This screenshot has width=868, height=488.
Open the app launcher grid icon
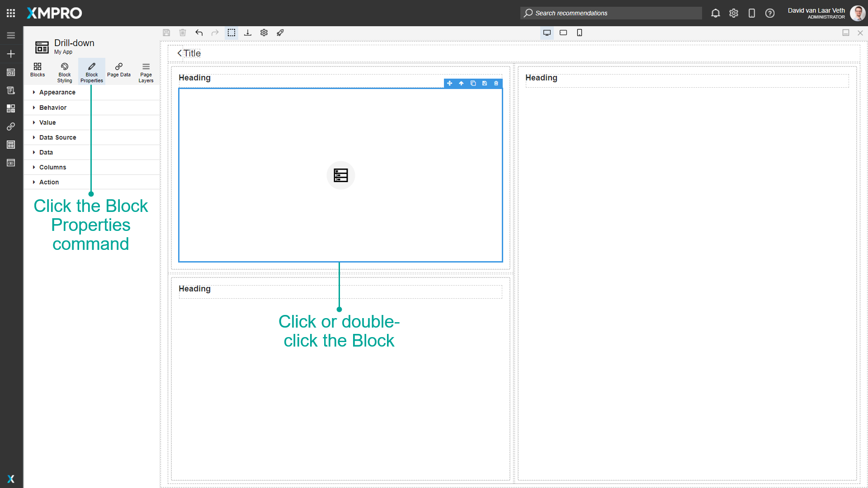(11, 13)
